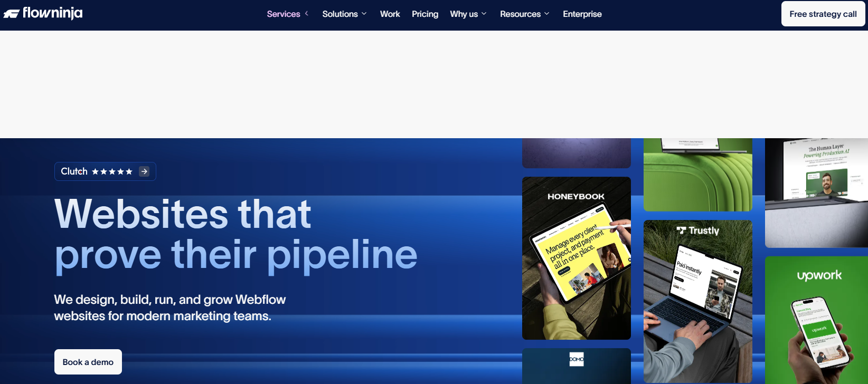Open the Honeybook tablet project thumbnail

tap(577, 258)
